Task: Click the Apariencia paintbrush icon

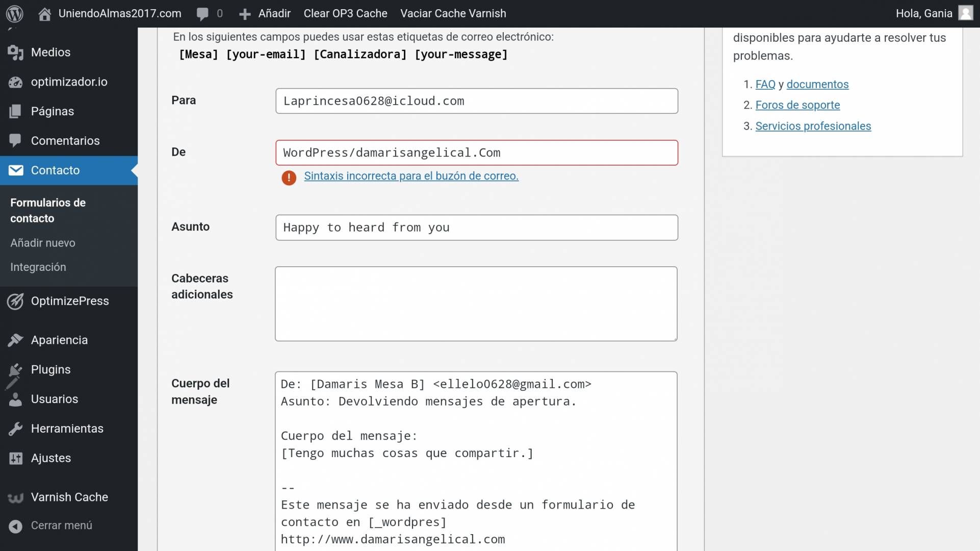Action: pos(16,340)
